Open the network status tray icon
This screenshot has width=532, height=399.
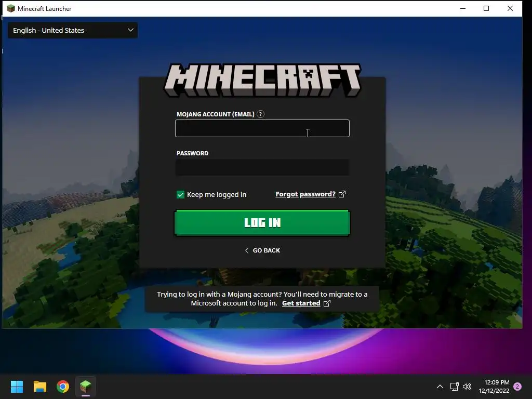coord(454,387)
